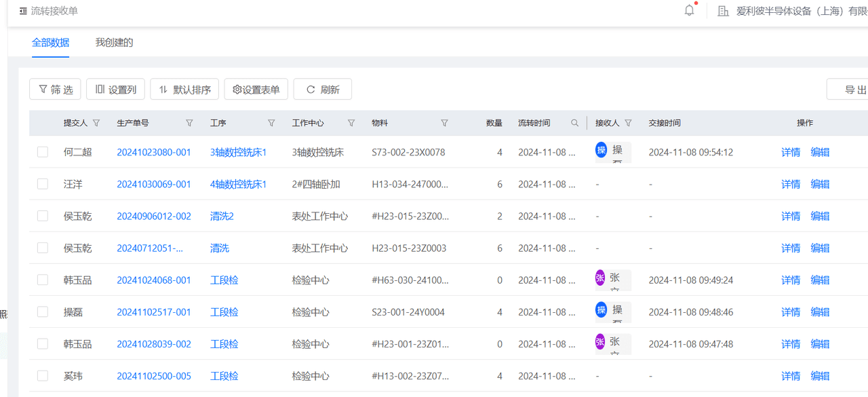Open the 工段检 link in 操磊 row
The width and height of the screenshot is (868, 397).
pos(224,311)
